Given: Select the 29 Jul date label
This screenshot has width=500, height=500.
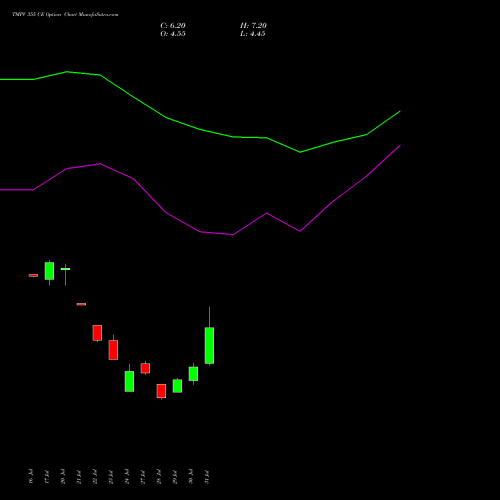Looking at the screenshot, I should click(175, 476).
